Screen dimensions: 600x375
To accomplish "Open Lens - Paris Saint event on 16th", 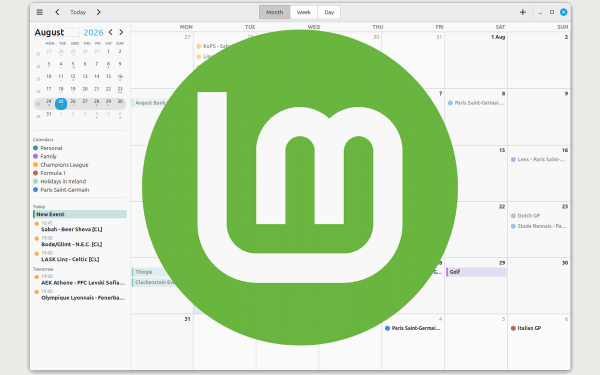I will (x=538, y=160).
